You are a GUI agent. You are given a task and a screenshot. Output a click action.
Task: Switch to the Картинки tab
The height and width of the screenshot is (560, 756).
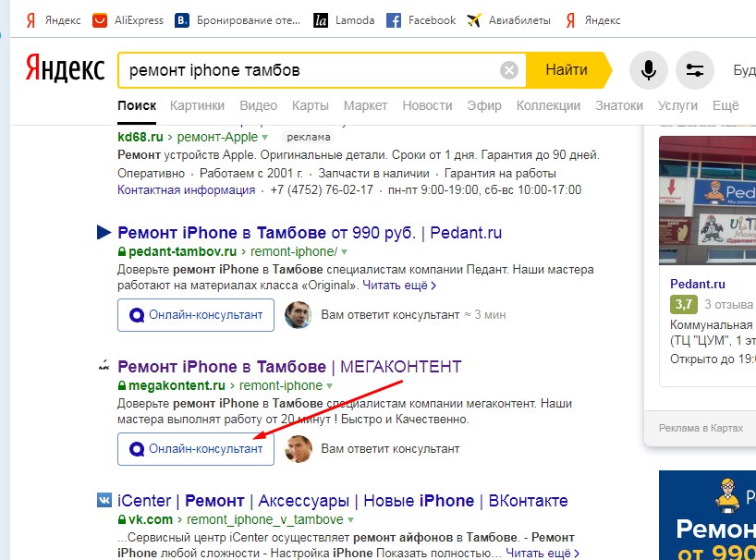click(x=197, y=105)
